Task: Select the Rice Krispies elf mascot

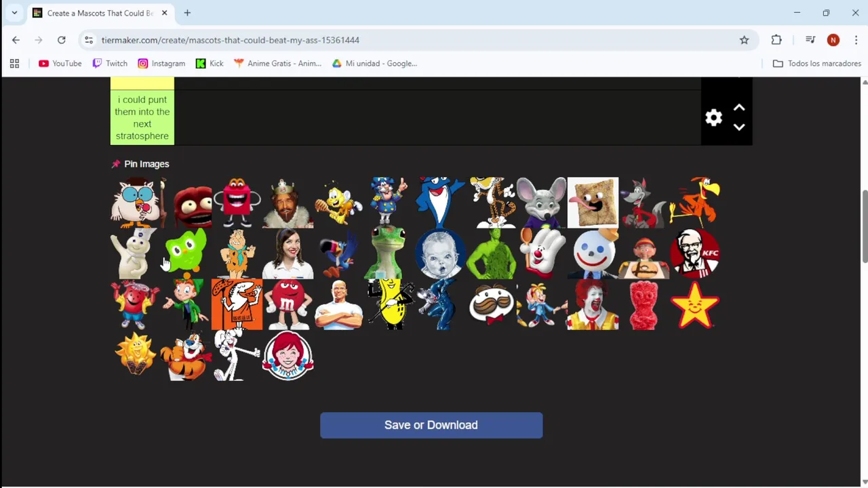Action: click(542, 304)
